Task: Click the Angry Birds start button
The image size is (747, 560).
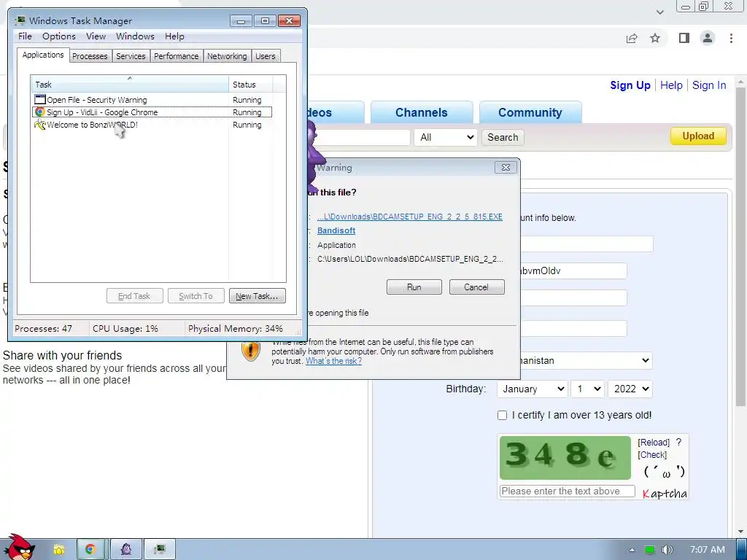Action: coord(19,548)
